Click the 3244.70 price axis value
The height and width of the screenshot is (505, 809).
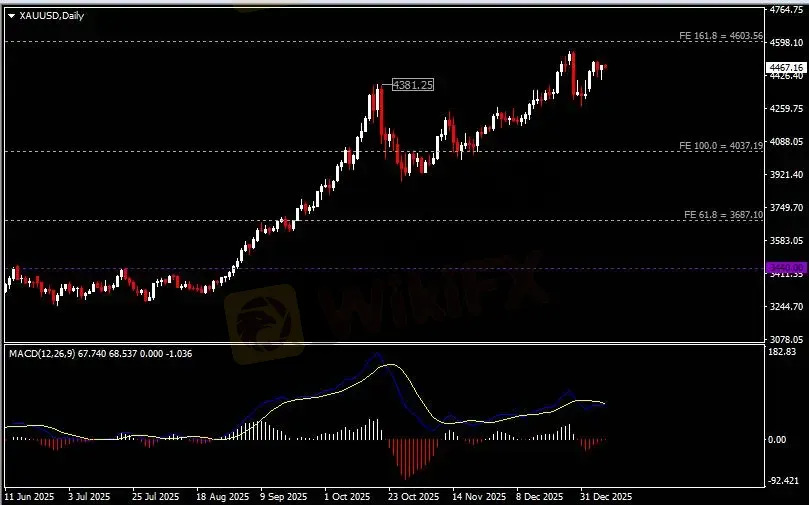tap(786, 307)
